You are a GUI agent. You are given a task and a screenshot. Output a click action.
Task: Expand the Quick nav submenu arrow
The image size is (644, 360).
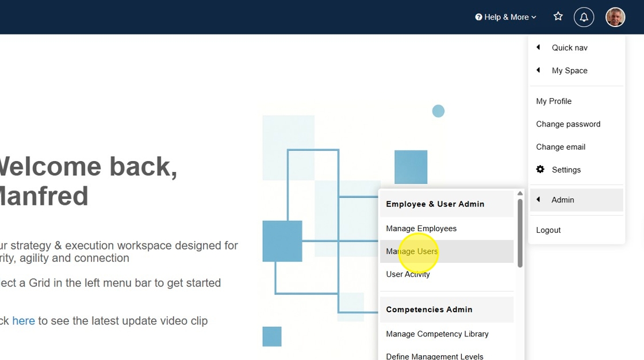(539, 48)
